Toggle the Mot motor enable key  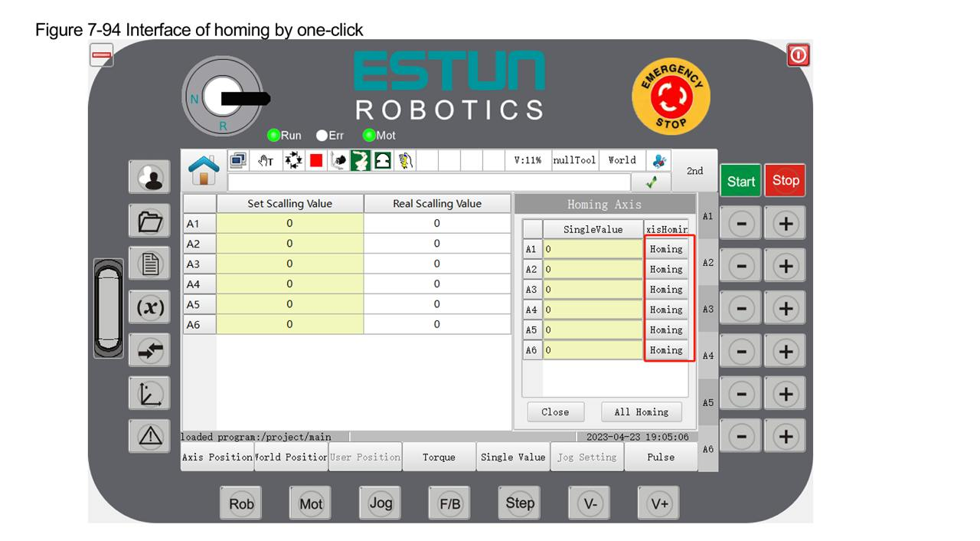coord(310,503)
